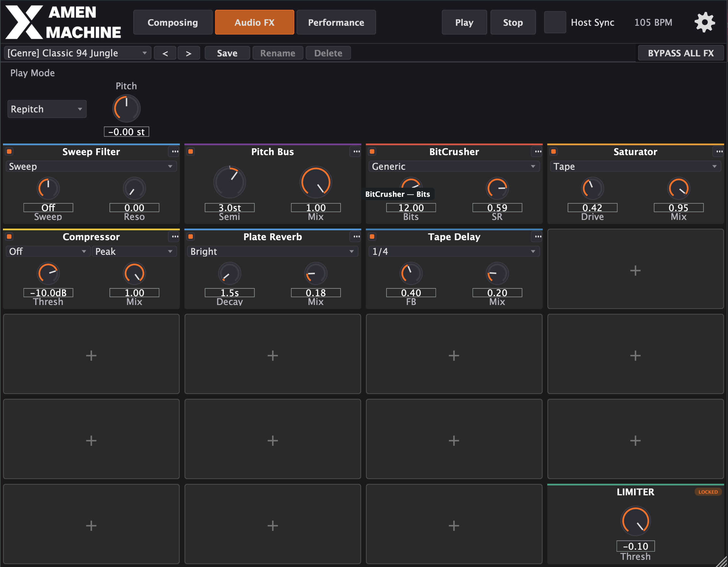Enable the Host Sync checkbox
Viewport: 728px width, 567px height.
point(555,22)
